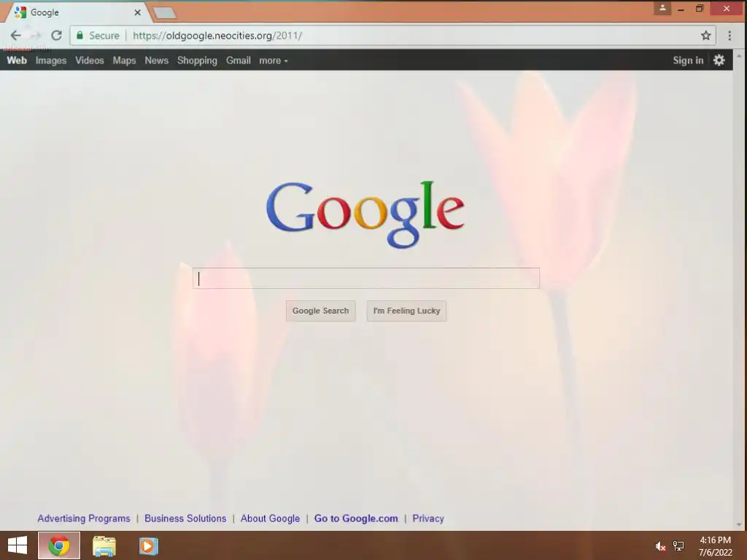The image size is (747, 560).
Task: Click the address bar URL
Action: [217, 35]
